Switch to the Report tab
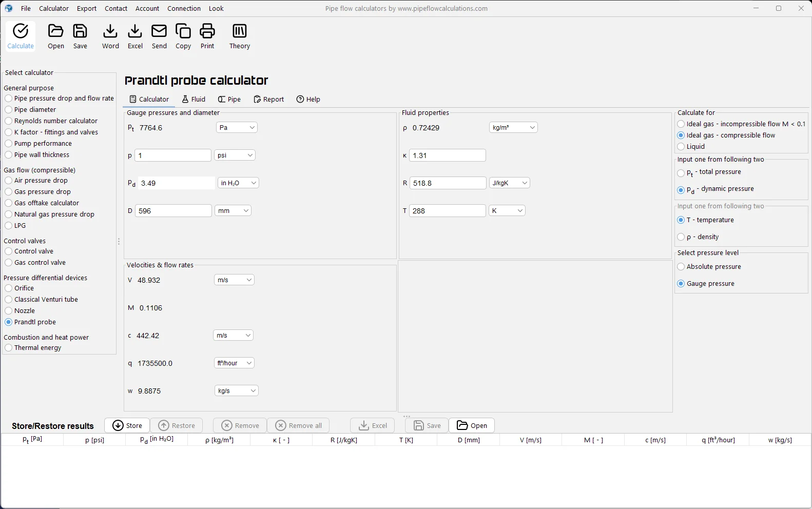 pos(268,99)
